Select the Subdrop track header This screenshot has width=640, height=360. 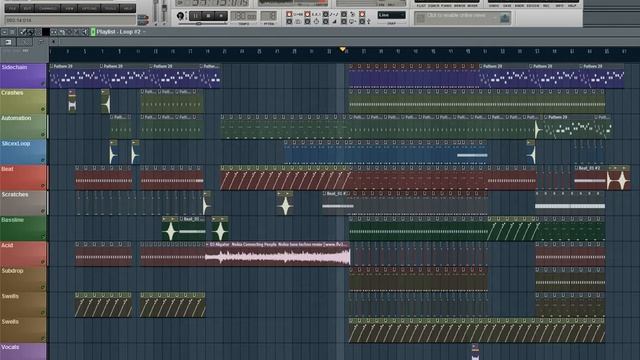tap(23, 279)
